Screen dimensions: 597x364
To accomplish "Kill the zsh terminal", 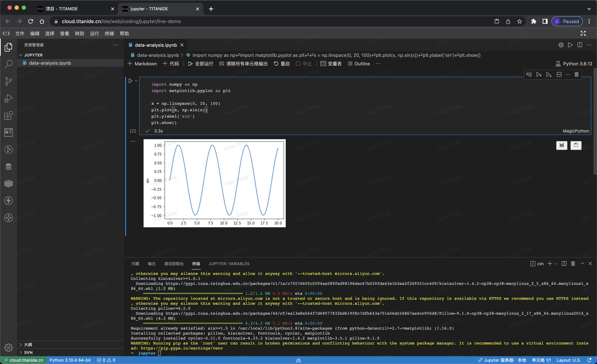I will (x=573, y=264).
